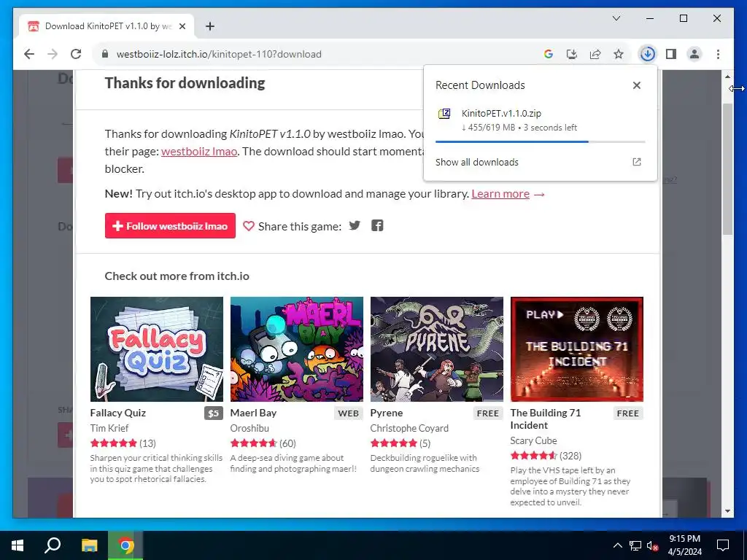
Task: Open author Tim Krief's page
Action: [109, 428]
